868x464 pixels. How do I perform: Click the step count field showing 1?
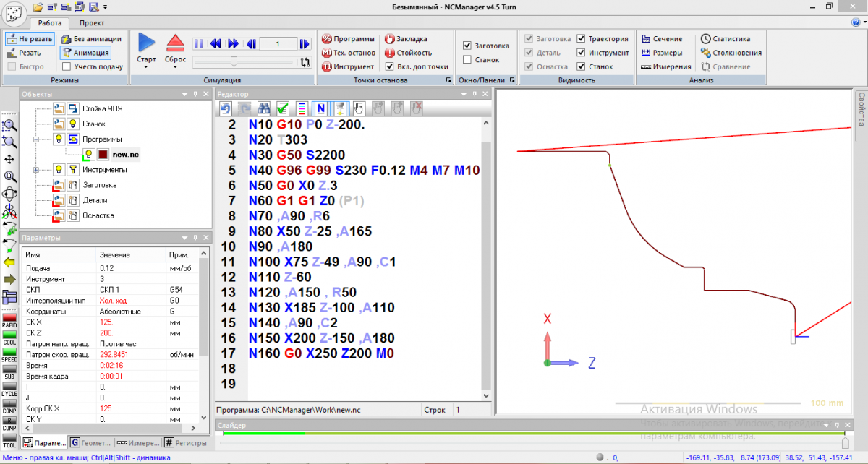point(278,44)
